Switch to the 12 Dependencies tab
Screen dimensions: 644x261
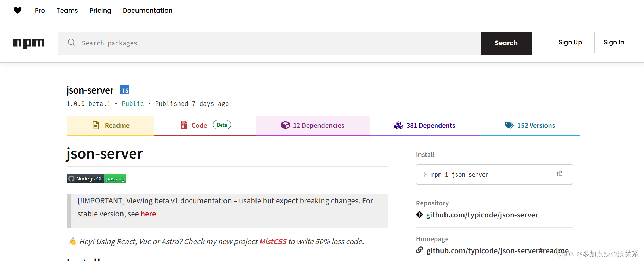312,126
